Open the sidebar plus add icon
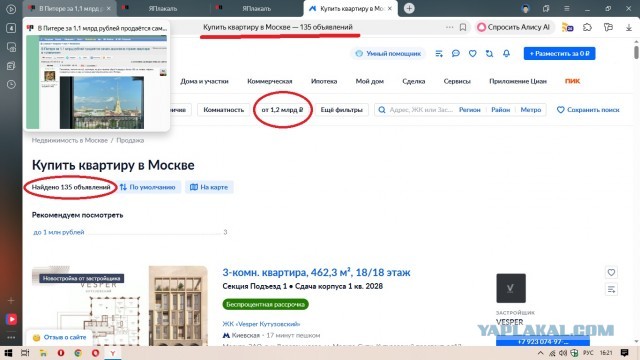The width and height of the screenshot is (640, 360). (x=11, y=300)
